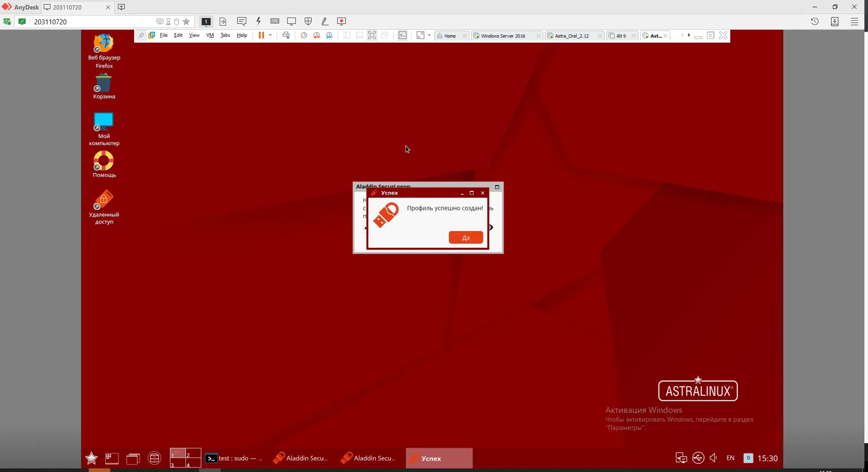The image size is (868, 472).
Task: Revert the VM to previous snapshot
Action: pos(316,36)
